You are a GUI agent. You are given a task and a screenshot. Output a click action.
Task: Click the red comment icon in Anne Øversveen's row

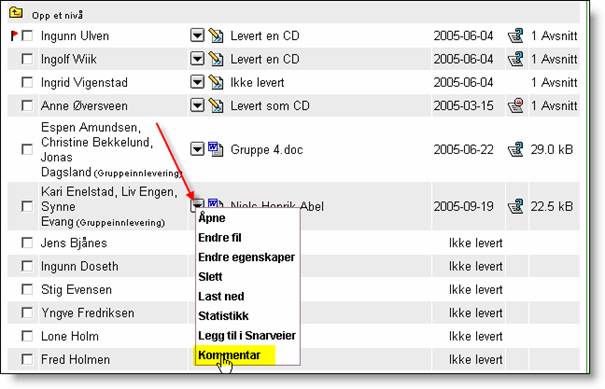[515, 106]
